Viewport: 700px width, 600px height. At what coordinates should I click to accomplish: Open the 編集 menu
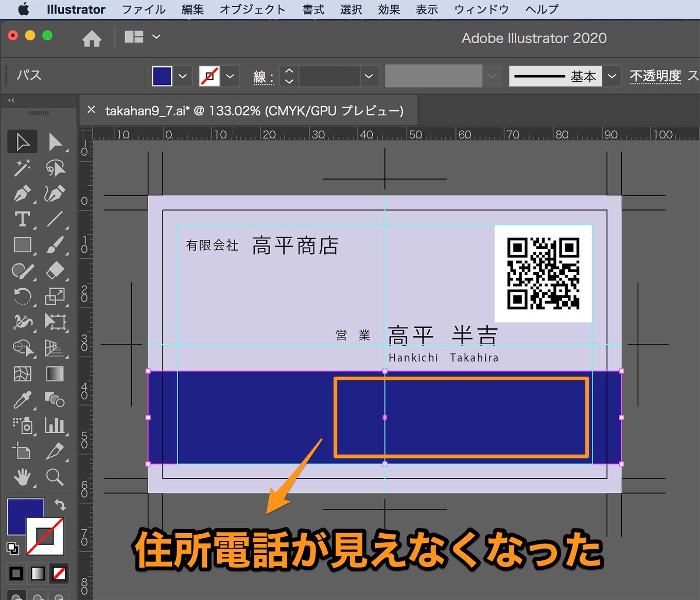pyautogui.click(x=193, y=9)
